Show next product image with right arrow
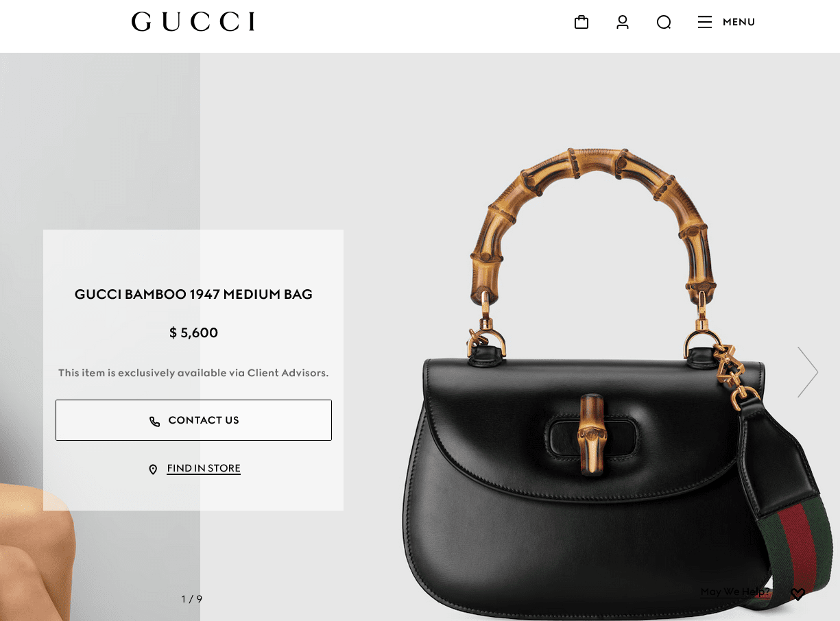Image resolution: width=840 pixels, height=621 pixels. pyautogui.click(x=808, y=372)
